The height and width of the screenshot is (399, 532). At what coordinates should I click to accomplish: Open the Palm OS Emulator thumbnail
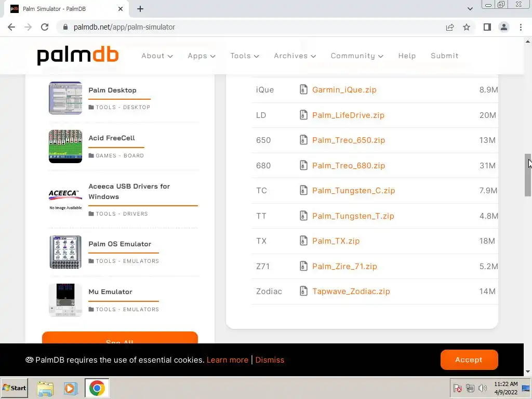[65, 252]
